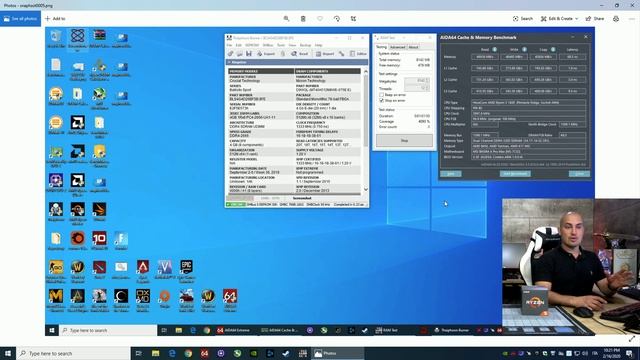Open Google Chrome from the bottom taskbar
Viewport: 640px width, 360px height.
(x=188, y=353)
